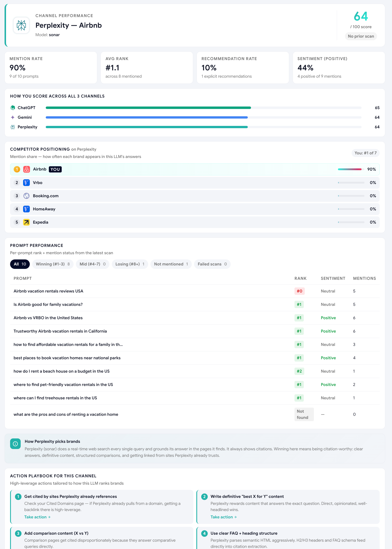Open prompt 'Trustworthy Airbnb vacation rentals in California'
Screen dimensions: 392x549
[60, 331]
